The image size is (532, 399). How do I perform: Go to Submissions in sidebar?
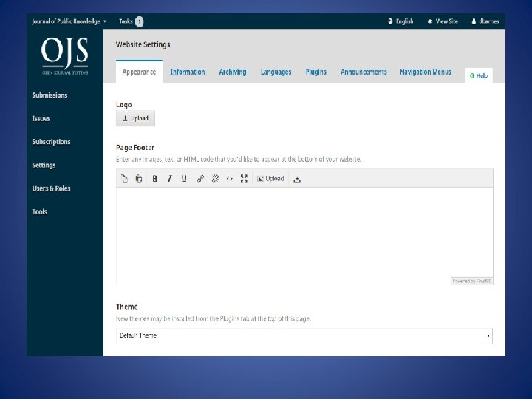pos(50,95)
